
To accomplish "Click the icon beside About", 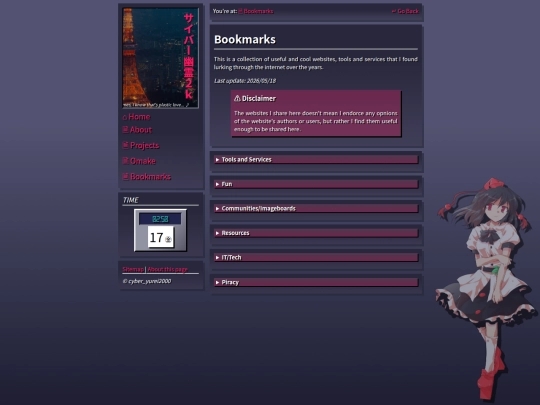I will pyautogui.click(x=125, y=129).
